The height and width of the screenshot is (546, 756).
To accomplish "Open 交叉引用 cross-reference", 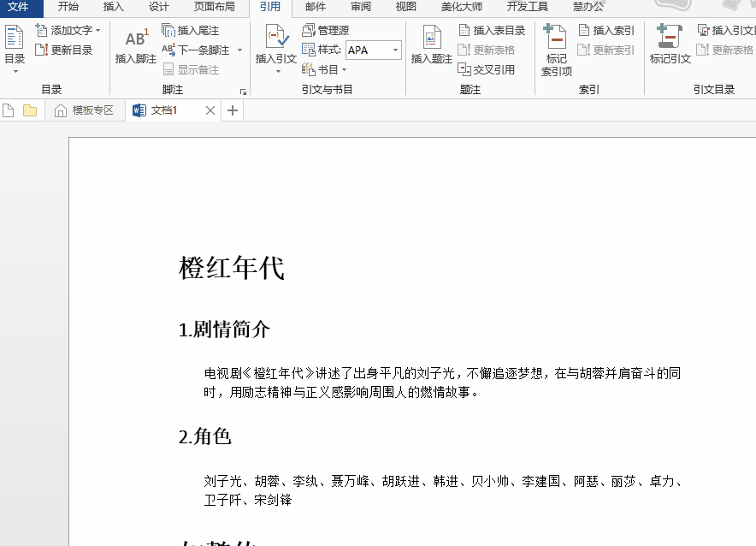I will tap(486, 69).
